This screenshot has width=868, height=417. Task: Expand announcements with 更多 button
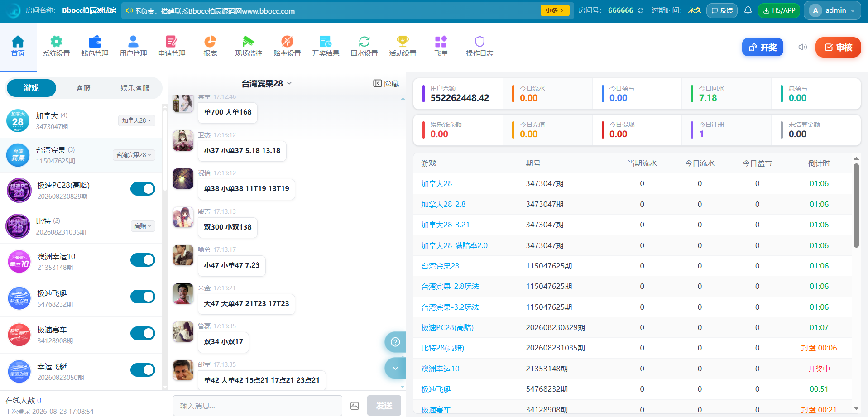555,10
